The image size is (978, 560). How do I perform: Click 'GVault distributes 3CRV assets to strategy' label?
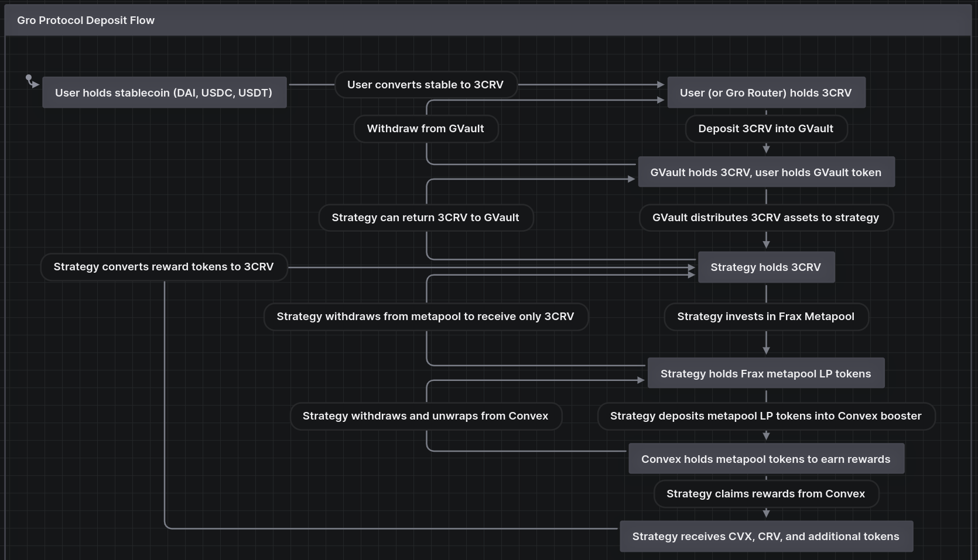[x=766, y=218]
